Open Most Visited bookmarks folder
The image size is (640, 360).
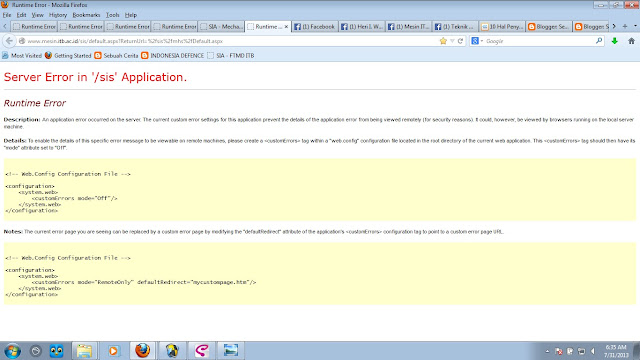point(22,56)
